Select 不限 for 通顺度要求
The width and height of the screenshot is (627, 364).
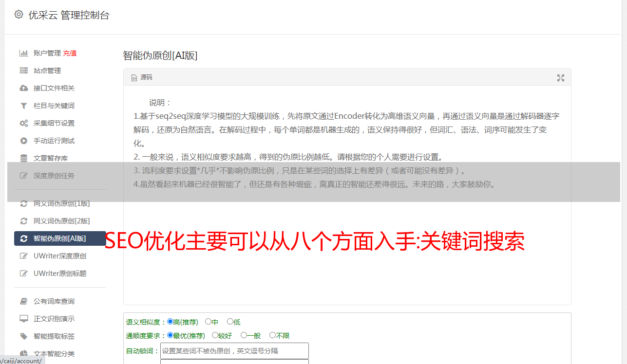(272, 335)
